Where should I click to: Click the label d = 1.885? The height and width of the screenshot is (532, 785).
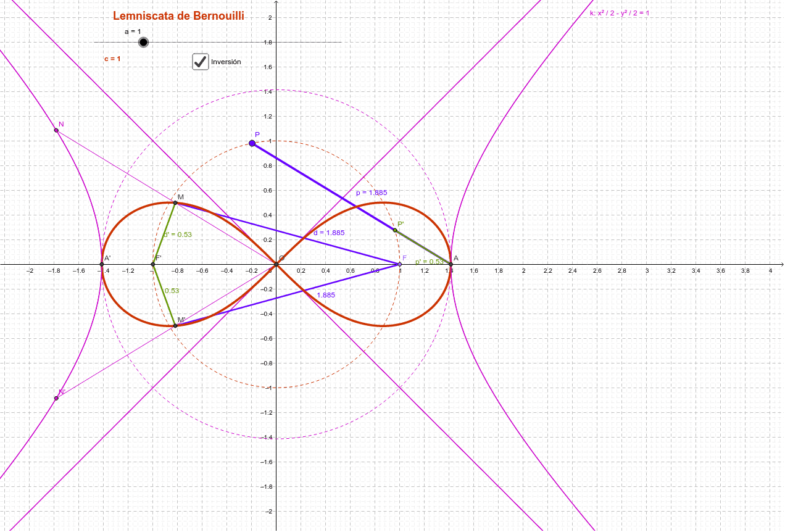click(329, 233)
